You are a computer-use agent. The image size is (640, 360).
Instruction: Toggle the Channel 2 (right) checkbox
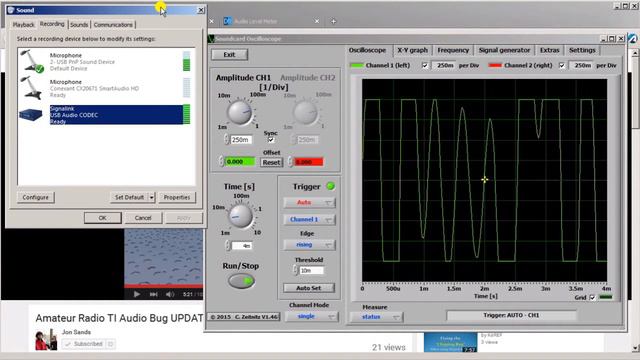pos(562,65)
